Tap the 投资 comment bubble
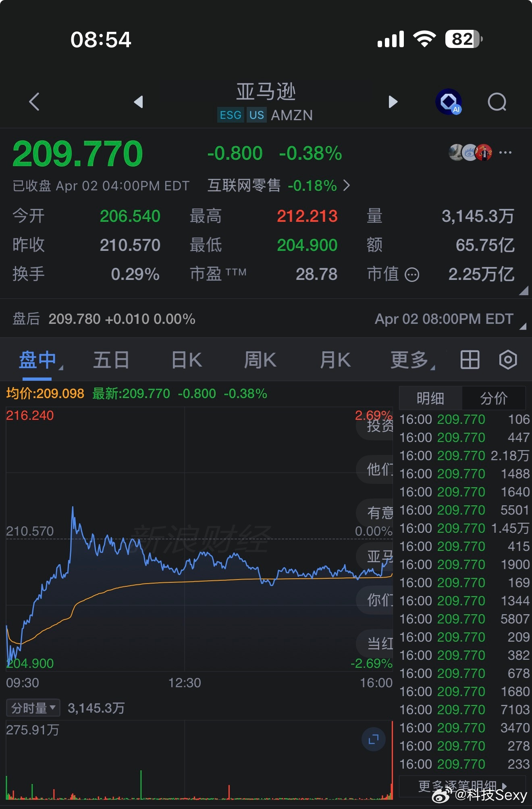This screenshot has width=532, height=809. pos(374,425)
